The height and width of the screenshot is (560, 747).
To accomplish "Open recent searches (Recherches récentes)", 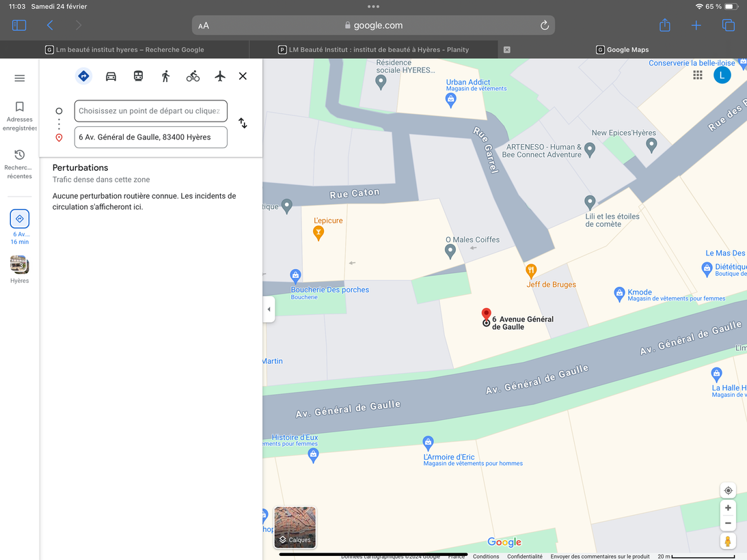I will tap(20, 165).
